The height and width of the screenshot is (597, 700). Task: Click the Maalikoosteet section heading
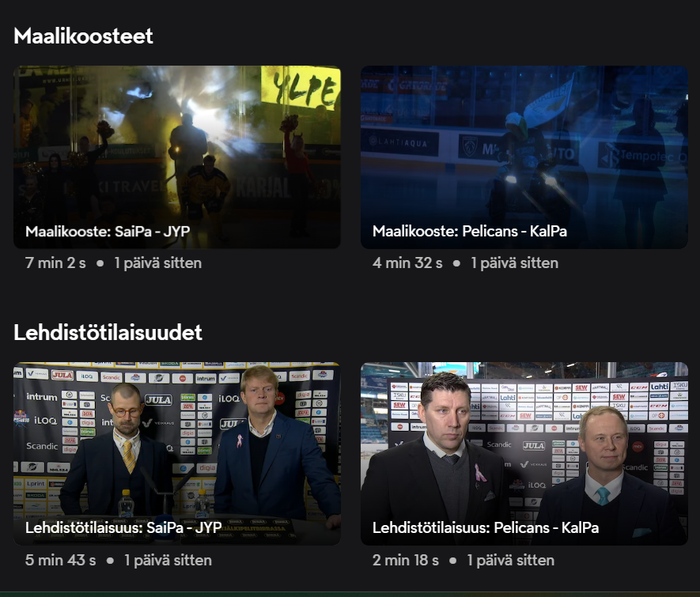83,36
